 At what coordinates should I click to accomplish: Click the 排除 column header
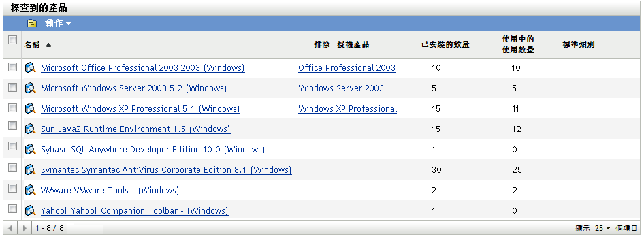point(322,45)
